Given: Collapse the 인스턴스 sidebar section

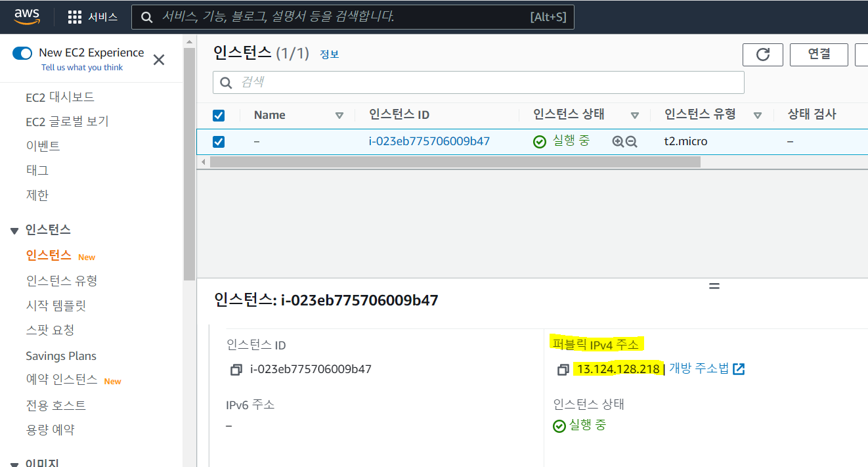Looking at the screenshot, I should [14, 231].
